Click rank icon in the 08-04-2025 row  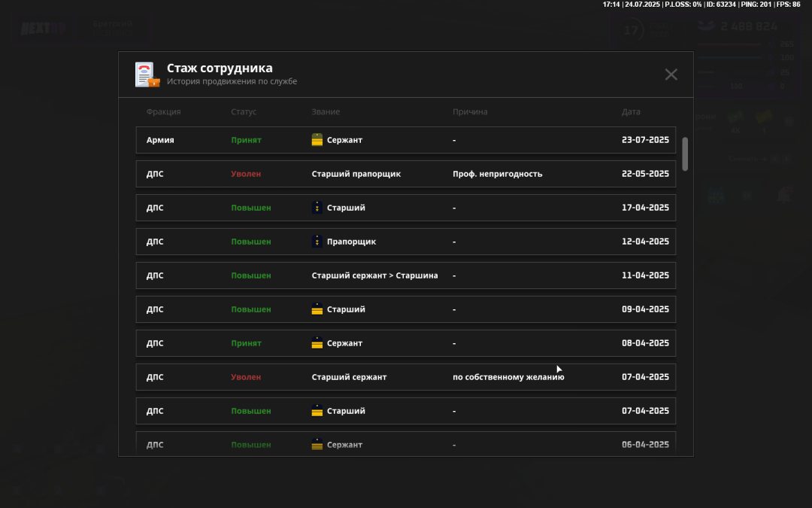coord(317,343)
